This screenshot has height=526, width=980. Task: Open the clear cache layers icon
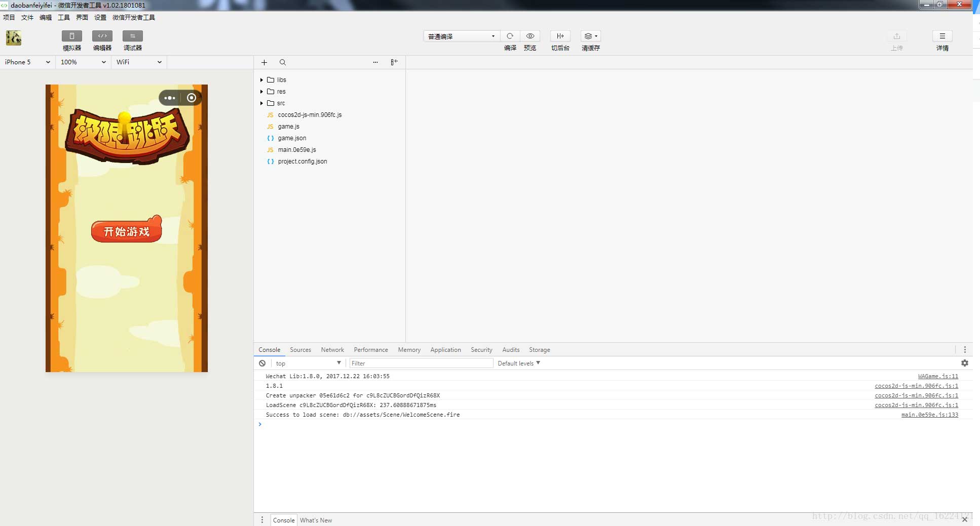(590, 36)
